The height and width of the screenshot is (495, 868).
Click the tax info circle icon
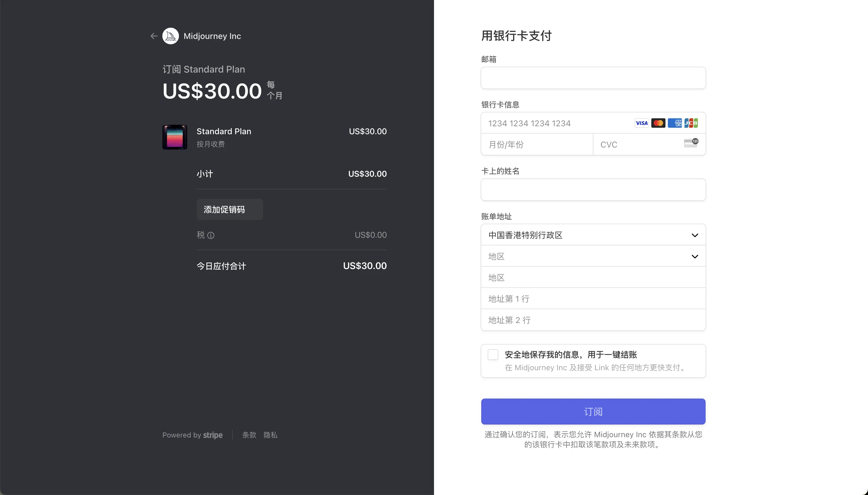click(x=211, y=235)
